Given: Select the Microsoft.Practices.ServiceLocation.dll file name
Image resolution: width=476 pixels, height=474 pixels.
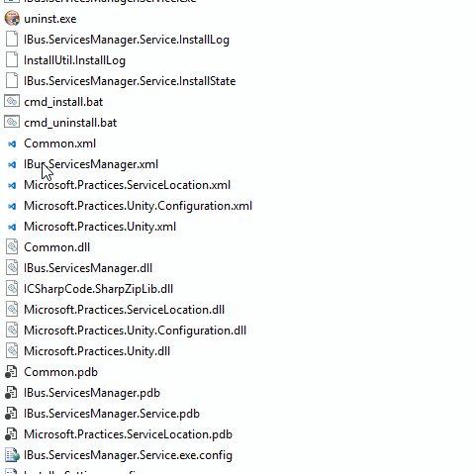Looking at the screenshot, I should (x=125, y=310).
